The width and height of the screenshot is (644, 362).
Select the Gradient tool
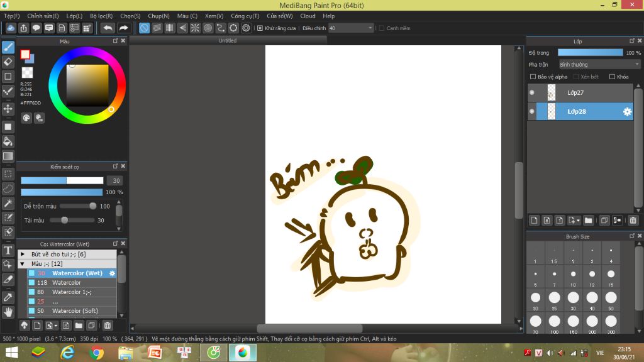coord(8,156)
